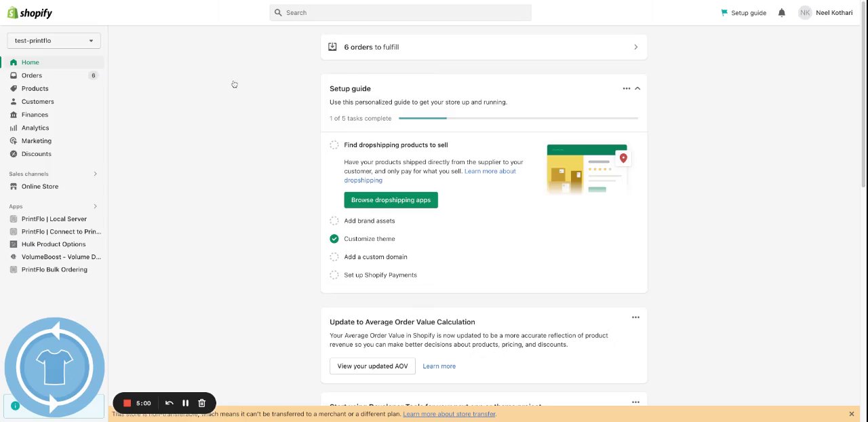This screenshot has height=422, width=868.
Task: Click the Discounts percent icon
Action: [14, 154]
